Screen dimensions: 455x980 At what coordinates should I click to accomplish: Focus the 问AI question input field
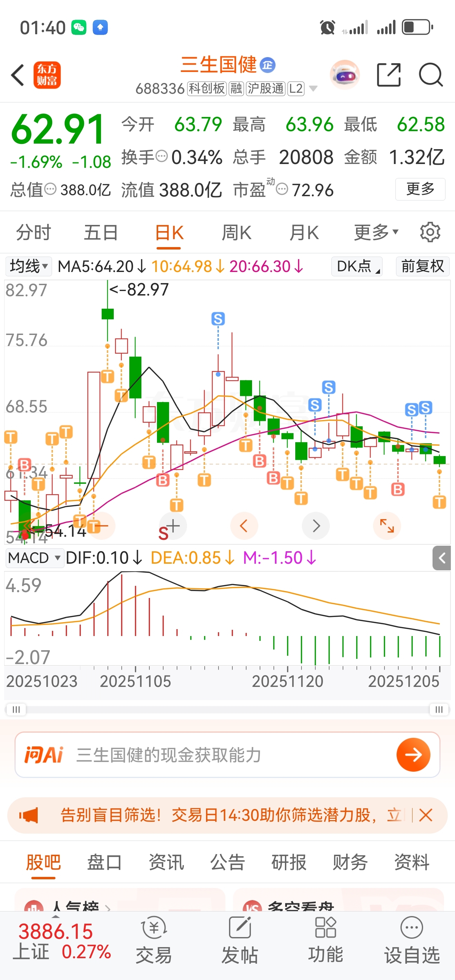pyautogui.click(x=227, y=755)
